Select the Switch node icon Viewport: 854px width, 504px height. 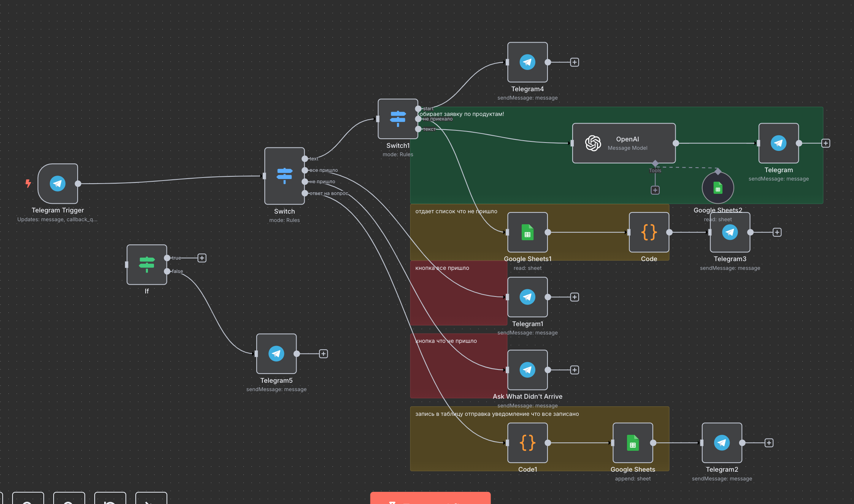284,176
